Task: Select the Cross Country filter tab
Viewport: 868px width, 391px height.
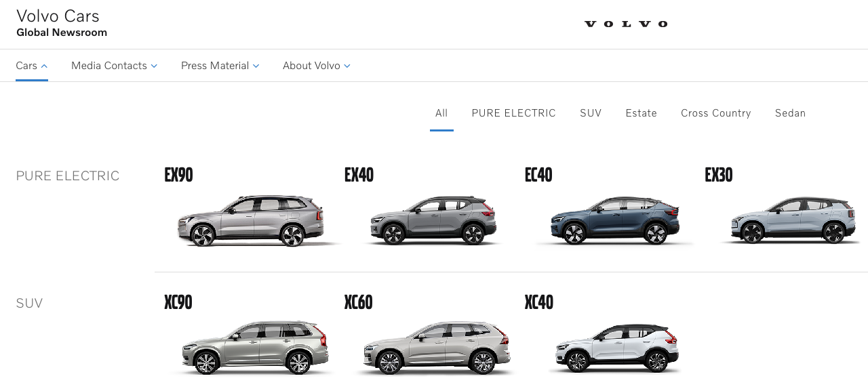Action: click(716, 113)
